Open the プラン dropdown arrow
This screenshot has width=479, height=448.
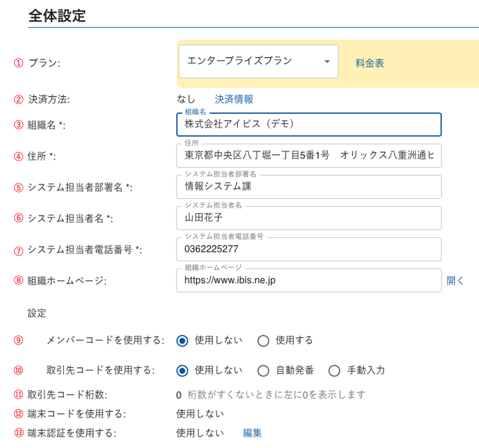tap(327, 62)
